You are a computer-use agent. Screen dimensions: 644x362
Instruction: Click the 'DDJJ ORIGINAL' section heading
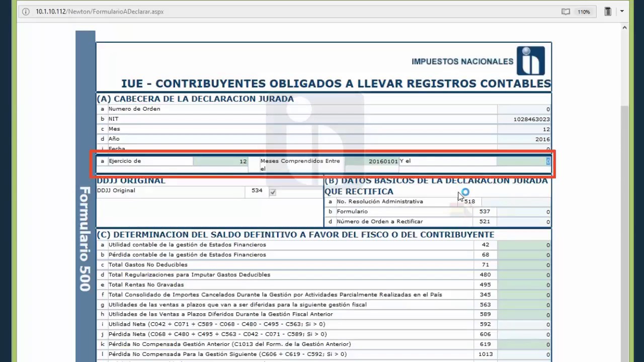tap(131, 180)
